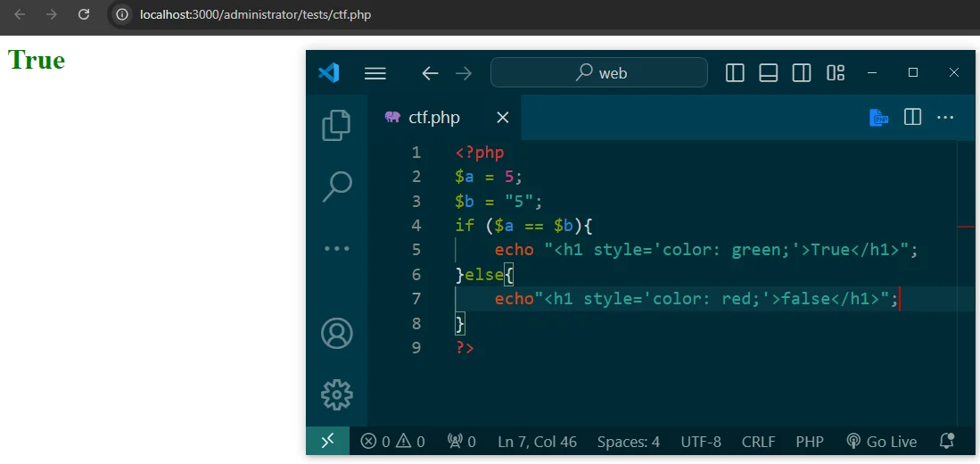Viewport: 980px width, 464px height.
Task: Open the Accounts menu
Action: coord(337,334)
